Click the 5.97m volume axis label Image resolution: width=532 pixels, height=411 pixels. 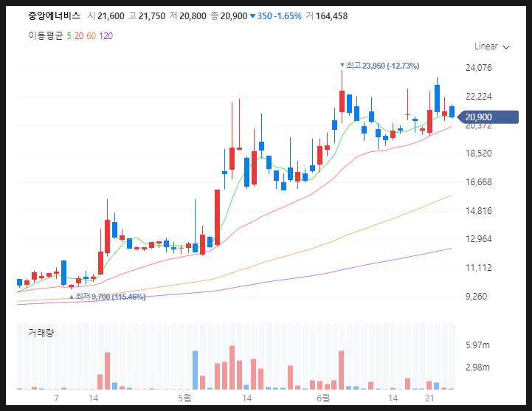click(477, 345)
